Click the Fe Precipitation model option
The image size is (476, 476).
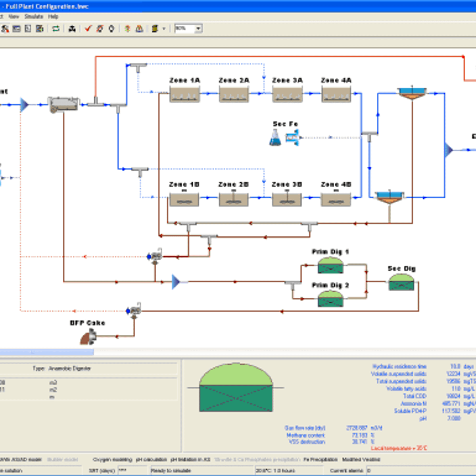click(x=320, y=459)
